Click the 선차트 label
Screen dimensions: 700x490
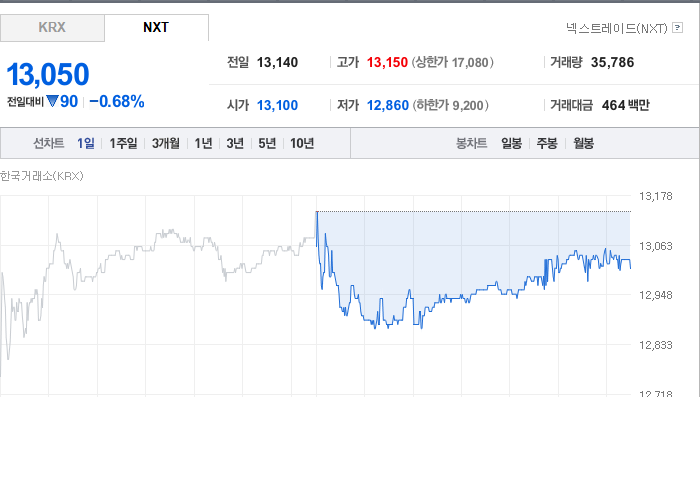49,143
